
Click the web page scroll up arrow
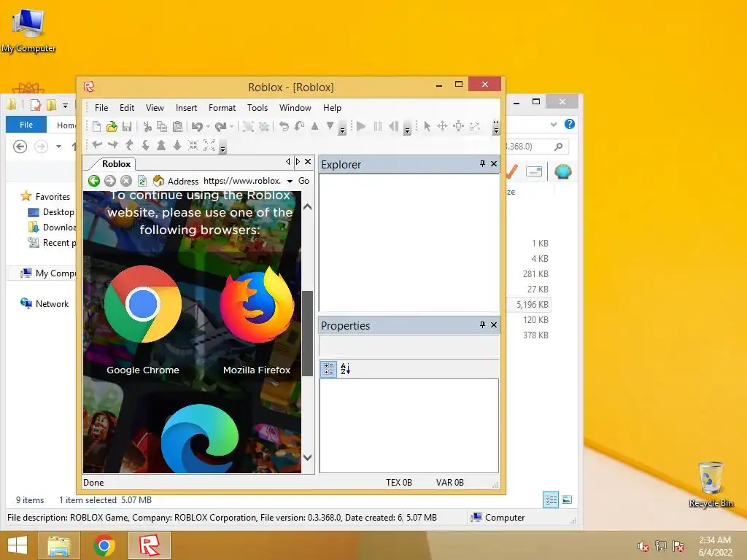pyautogui.click(x=308, y=206)
